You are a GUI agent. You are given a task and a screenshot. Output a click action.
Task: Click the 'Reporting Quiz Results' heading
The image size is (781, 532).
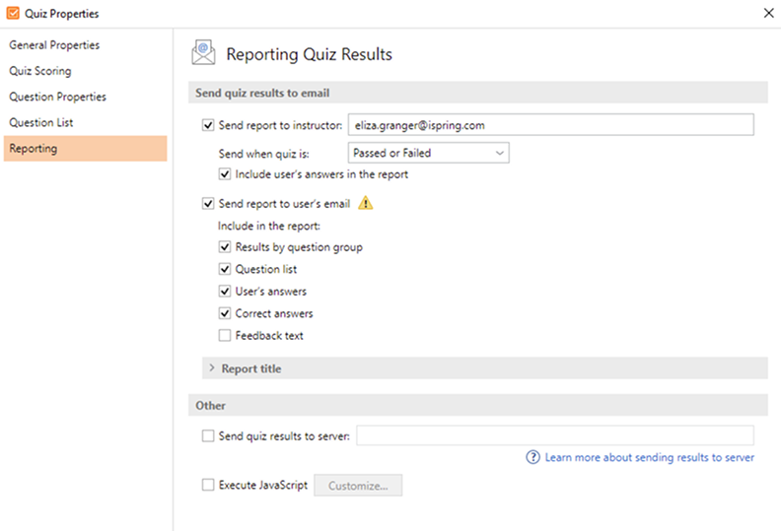point(310,54)
